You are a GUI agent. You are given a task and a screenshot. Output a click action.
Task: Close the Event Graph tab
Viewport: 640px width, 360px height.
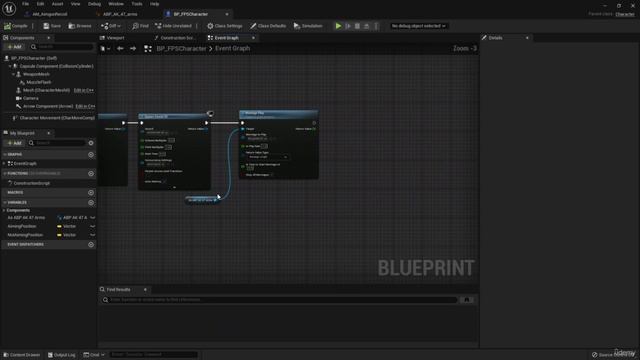[x=253, y=38]
